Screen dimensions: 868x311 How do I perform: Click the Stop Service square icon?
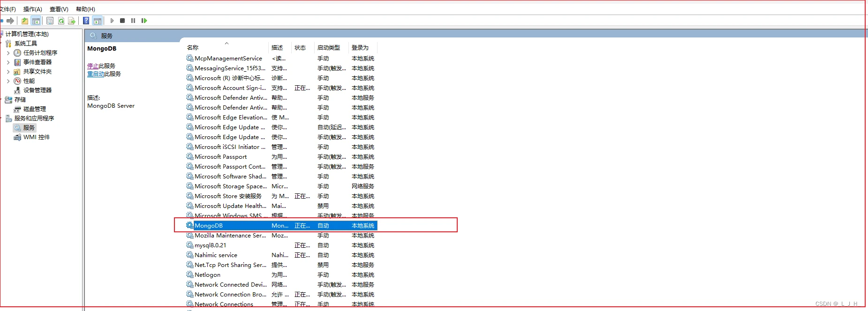(122, 21)
